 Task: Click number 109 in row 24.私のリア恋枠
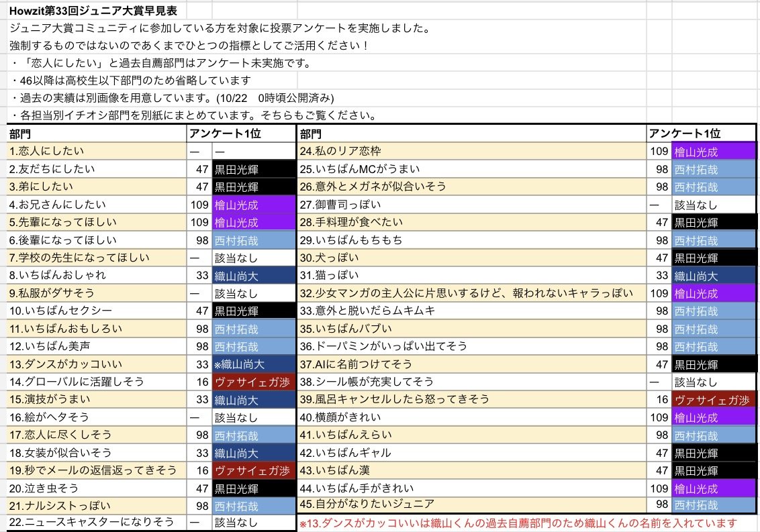pos(659,151)
